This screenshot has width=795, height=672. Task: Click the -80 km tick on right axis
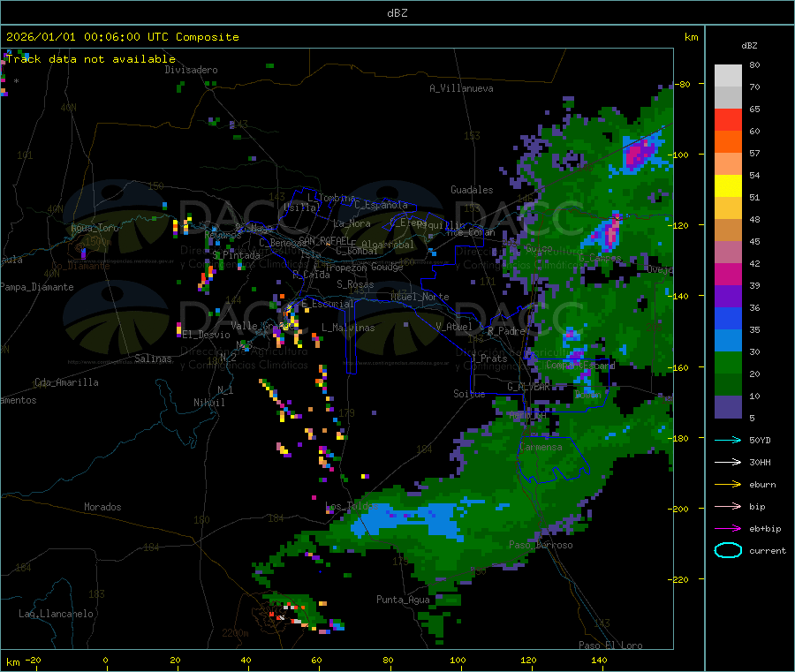click(x=683, y=84)
